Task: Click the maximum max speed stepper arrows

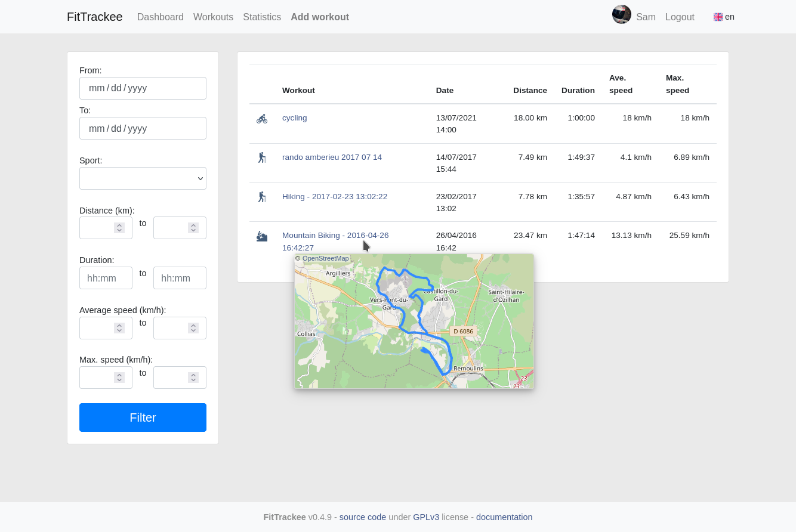Action: coord(193,378)
